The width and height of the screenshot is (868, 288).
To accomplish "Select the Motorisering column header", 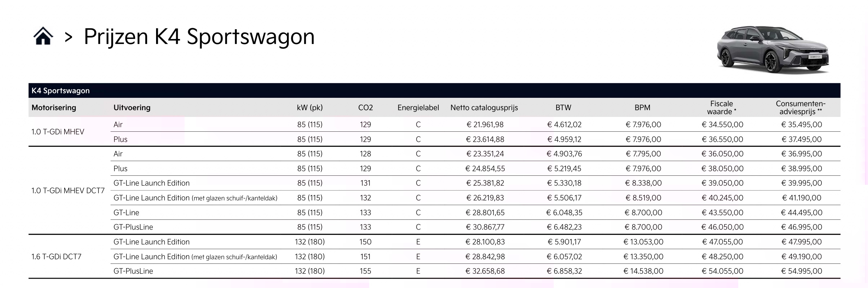I will 54,108.
